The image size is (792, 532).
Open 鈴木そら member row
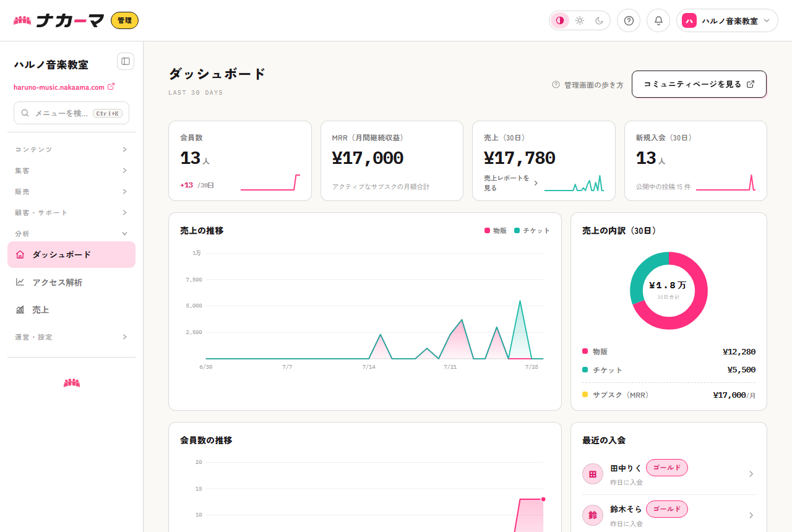click(x=669, y=515)
